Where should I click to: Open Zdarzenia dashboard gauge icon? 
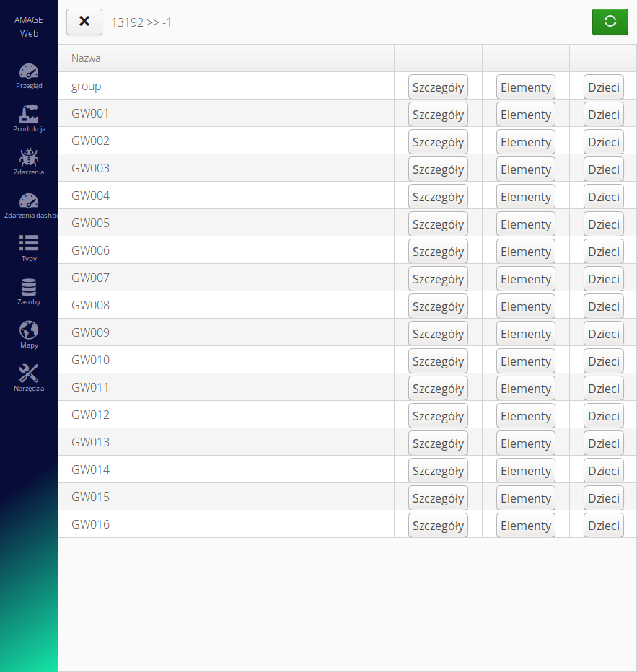[x=29, y=201]
